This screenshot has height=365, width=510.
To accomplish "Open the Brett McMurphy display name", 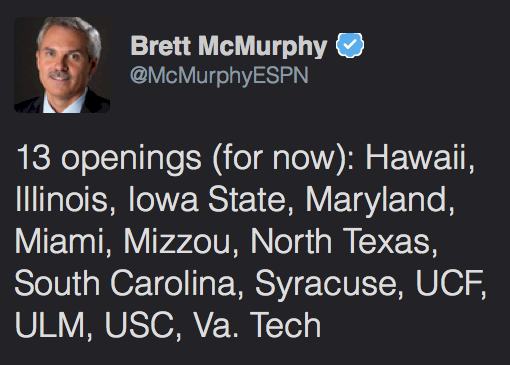I will click(x=229, y=46).
